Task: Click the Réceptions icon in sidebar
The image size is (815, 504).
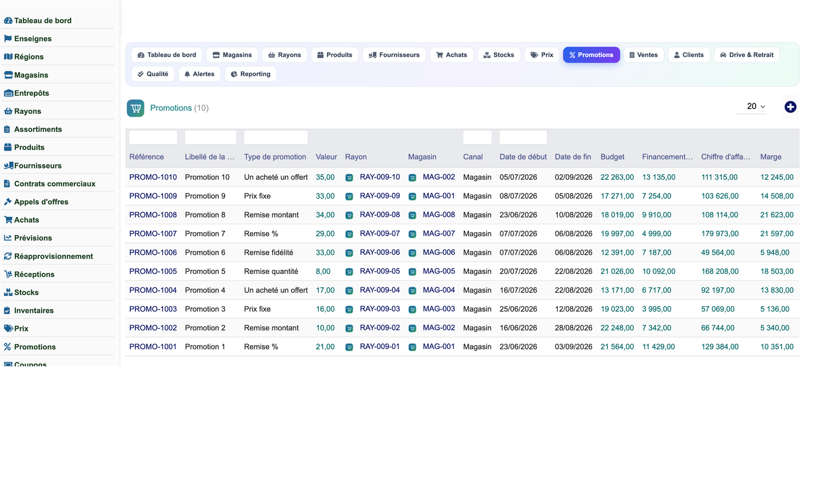Action: [x=8, y=274]
